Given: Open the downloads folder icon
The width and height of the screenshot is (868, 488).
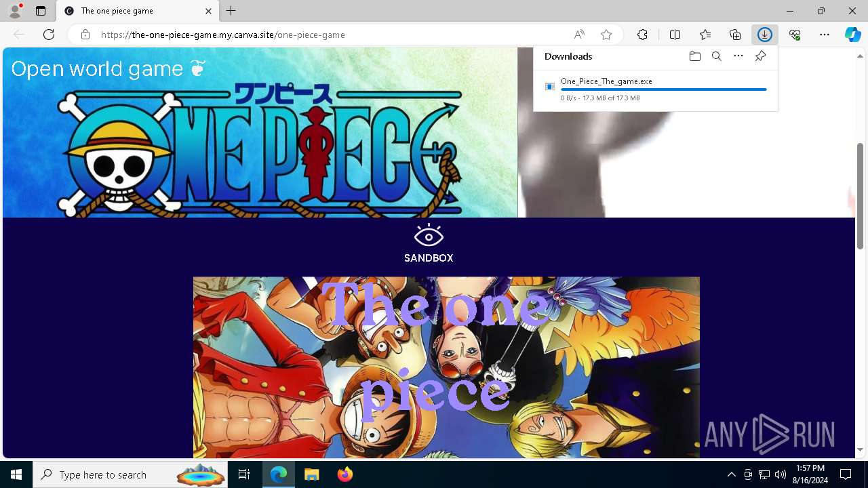Looking at the screenshot, I should (694, 56).
